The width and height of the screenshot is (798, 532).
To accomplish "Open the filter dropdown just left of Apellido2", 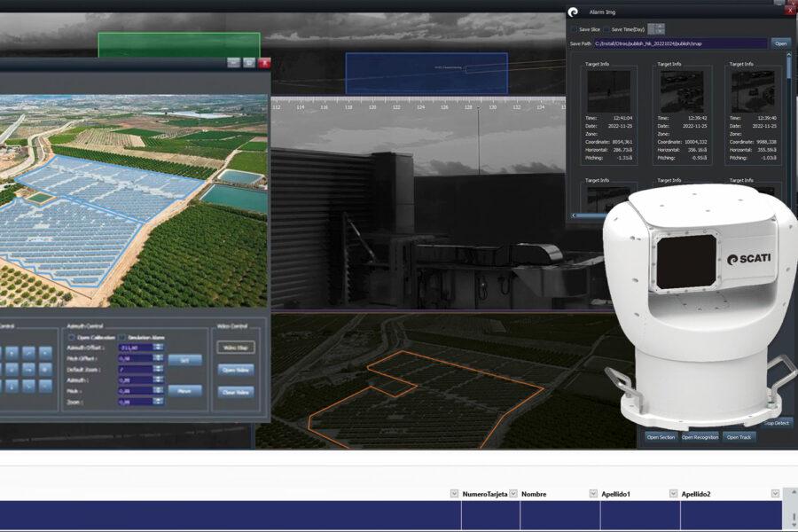I will [673, 493].
